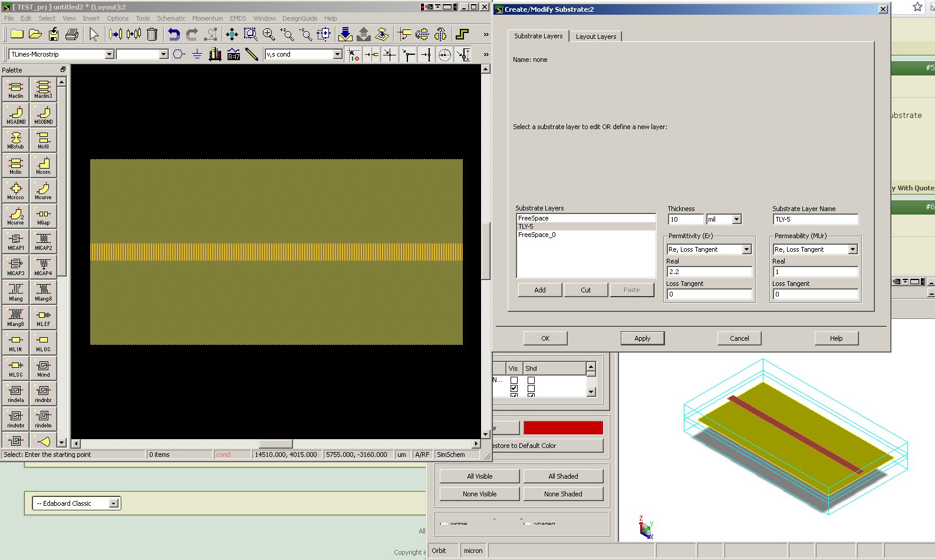Click the Save design floppy disk icon

[54, 34]
